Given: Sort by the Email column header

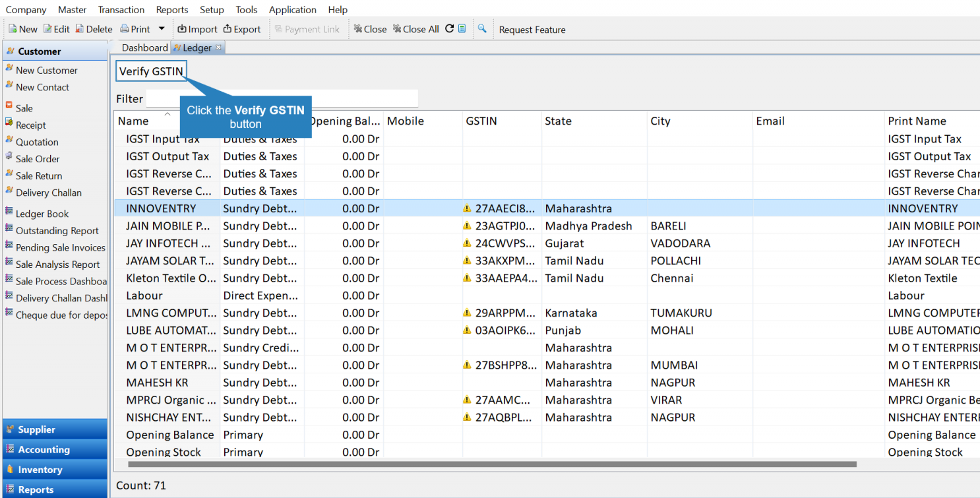Looking at the screenshot, I should pyautogui.click(x=818, y=121).
